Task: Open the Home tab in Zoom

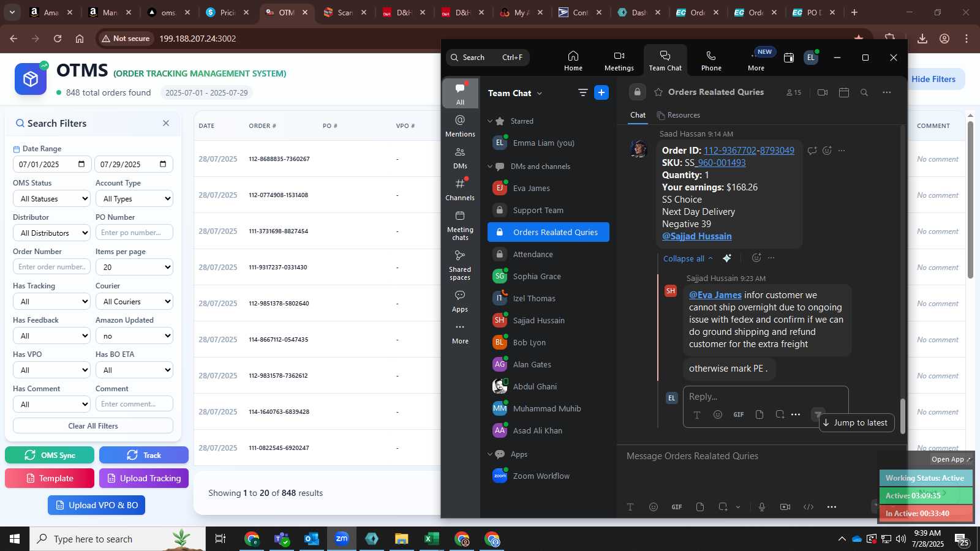Action: 573,61
